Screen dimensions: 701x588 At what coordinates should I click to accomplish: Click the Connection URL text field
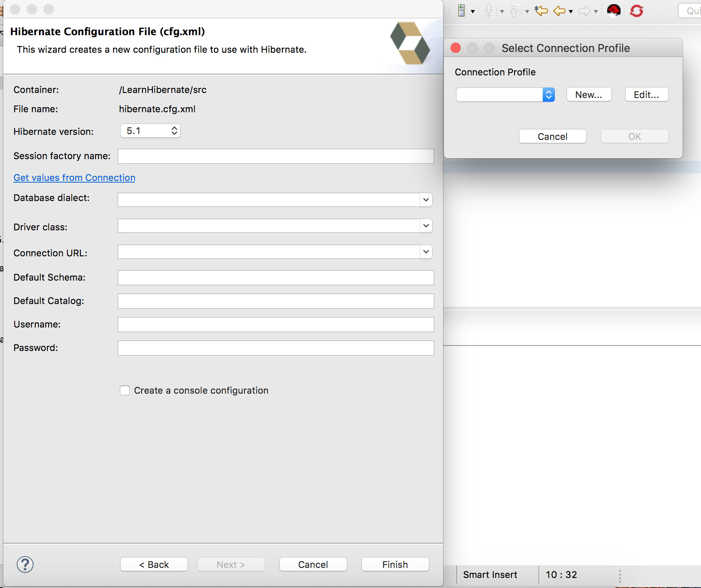point(269,252)
